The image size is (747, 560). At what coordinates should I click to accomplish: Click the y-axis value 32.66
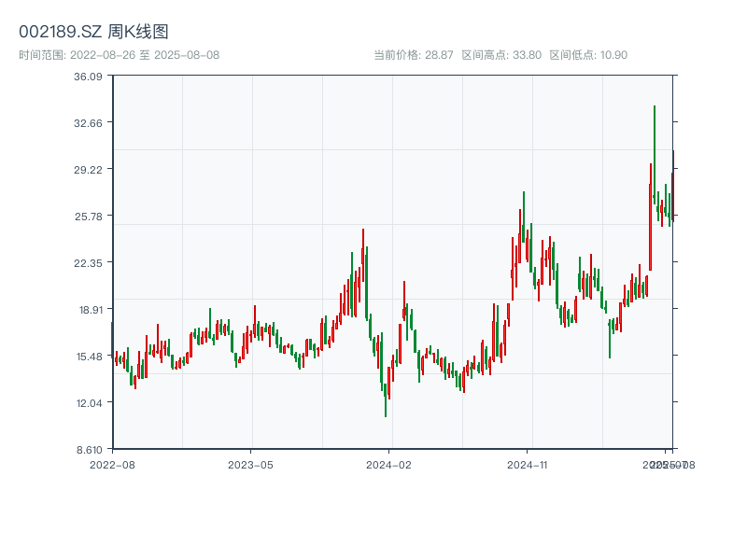pos(88,123)
